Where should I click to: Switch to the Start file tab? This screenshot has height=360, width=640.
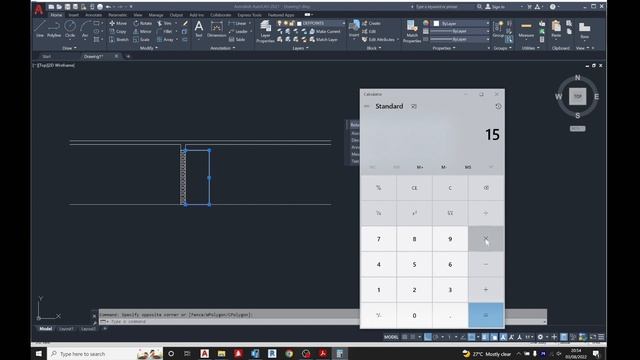point(47,56)
